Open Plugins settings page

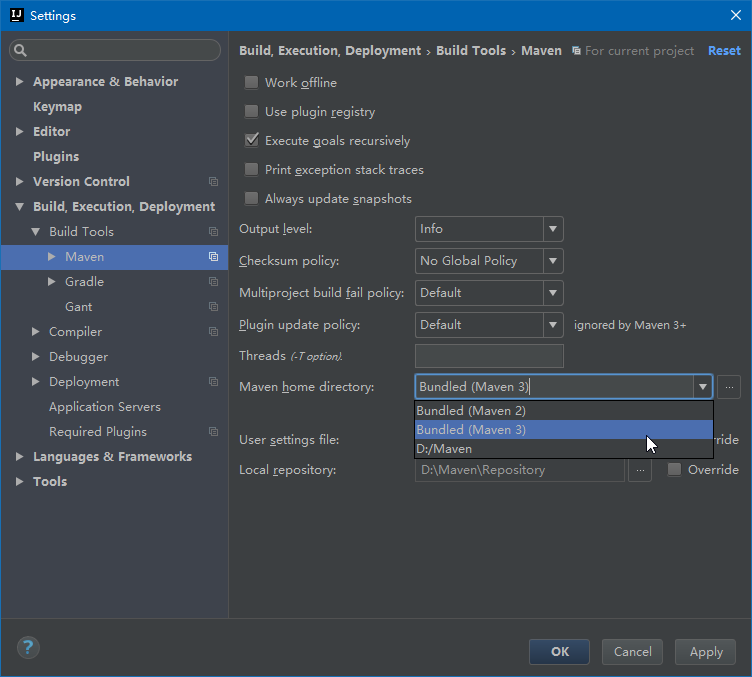coord(56,156)
